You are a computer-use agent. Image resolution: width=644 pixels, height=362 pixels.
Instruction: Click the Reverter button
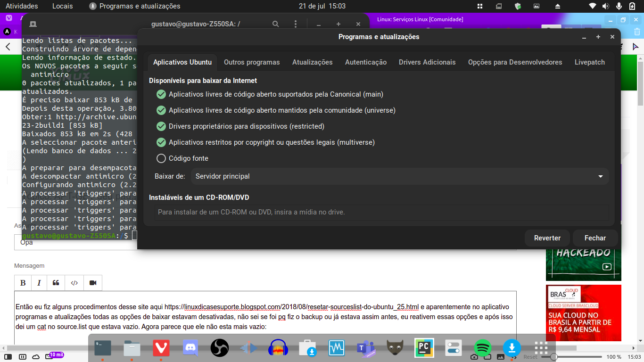coord(547,238)
